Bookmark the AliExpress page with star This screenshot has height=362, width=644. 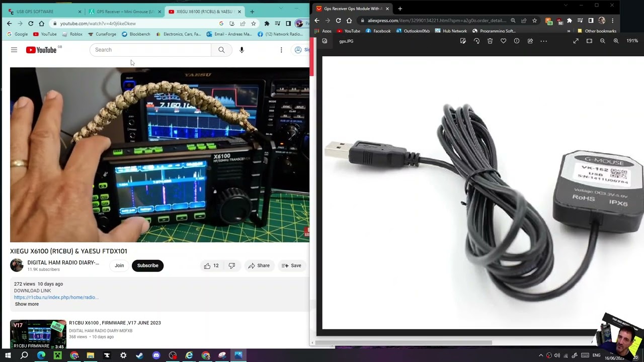[x=534, y=21]
